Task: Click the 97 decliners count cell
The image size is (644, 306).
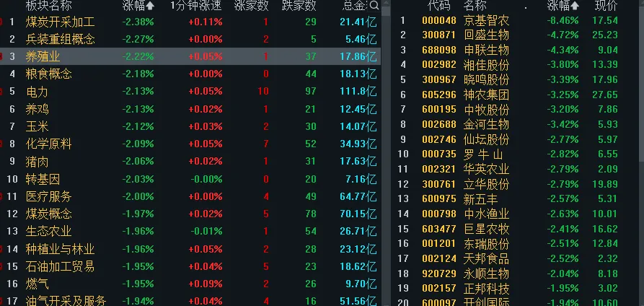Action: pos(311,92)
